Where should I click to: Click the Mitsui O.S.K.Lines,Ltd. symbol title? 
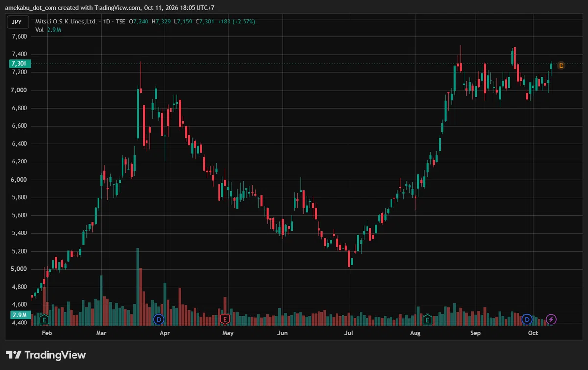(x=66, y=22)
